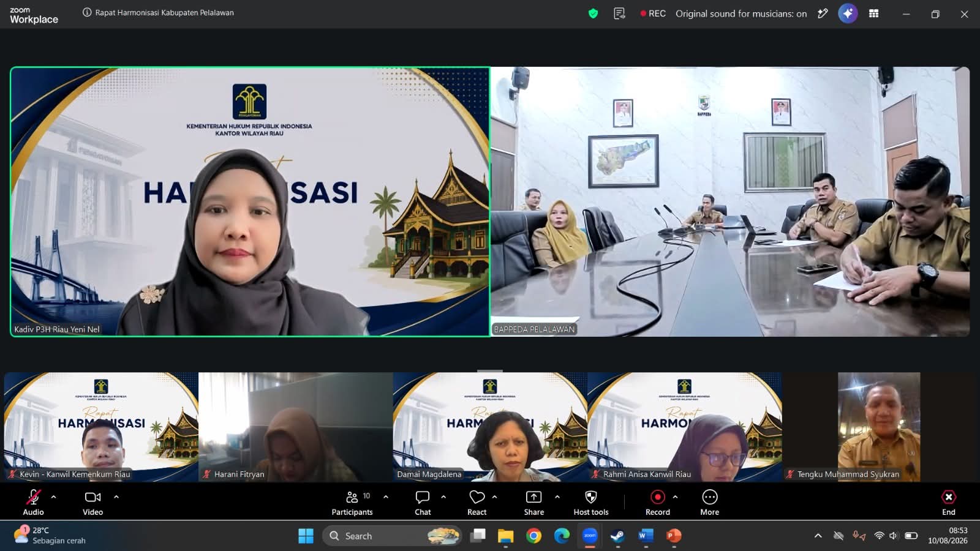The image size is (980, 551).
Task: Toggle recording with Record button
Action: (x=657, y=503)
